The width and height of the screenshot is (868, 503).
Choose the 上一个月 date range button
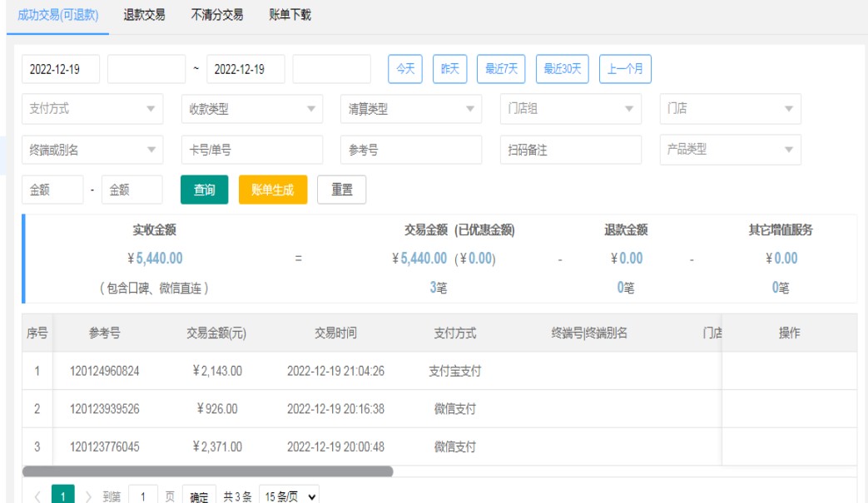click(624, 69)
